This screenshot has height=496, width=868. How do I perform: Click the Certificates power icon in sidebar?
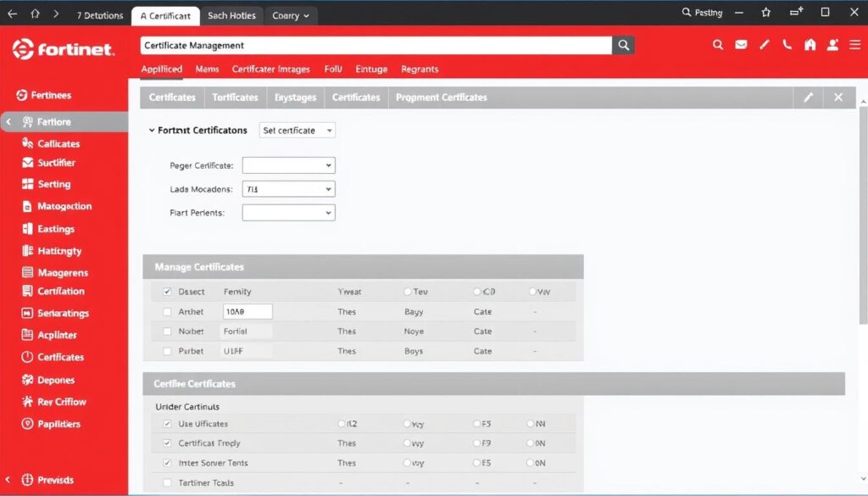tap(26, 358)
